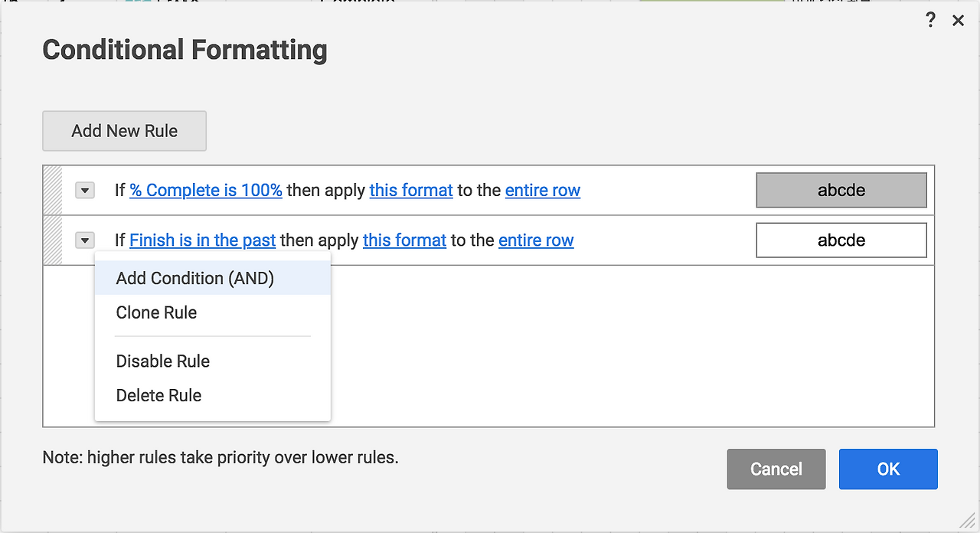Click 'this format' link in first rule
The image size is (980, 533).
(x=411, y=190)
